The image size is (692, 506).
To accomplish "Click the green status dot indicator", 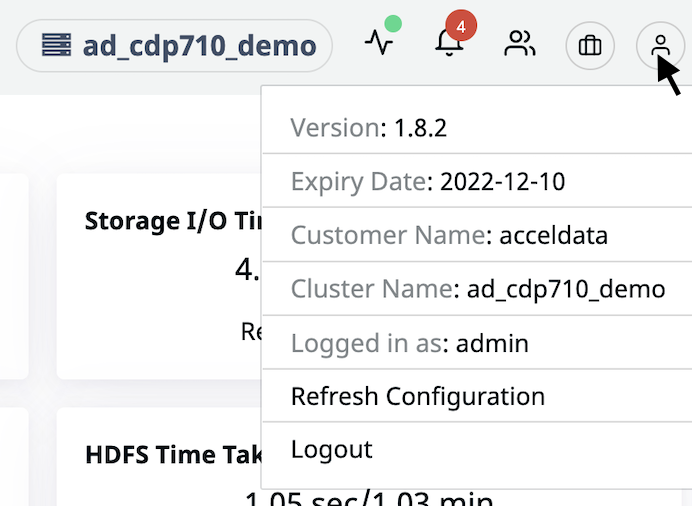I will (x=393, y=23).
